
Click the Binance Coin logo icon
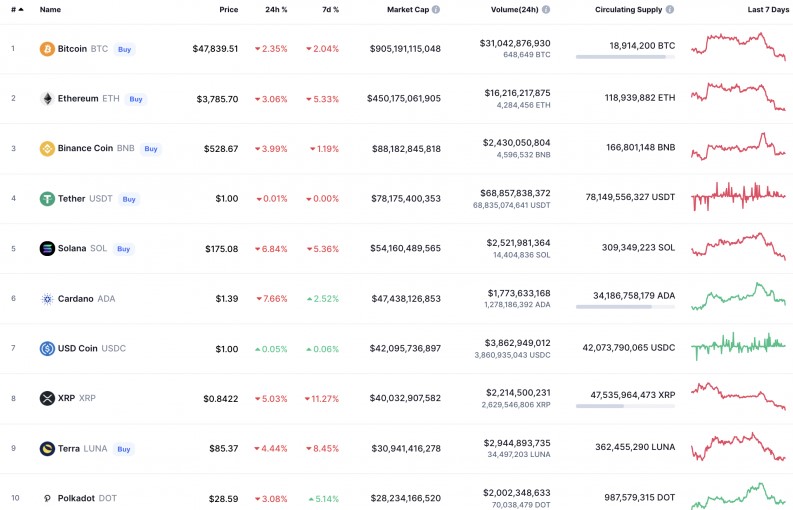pyautogui.click(x=47, y=149)
